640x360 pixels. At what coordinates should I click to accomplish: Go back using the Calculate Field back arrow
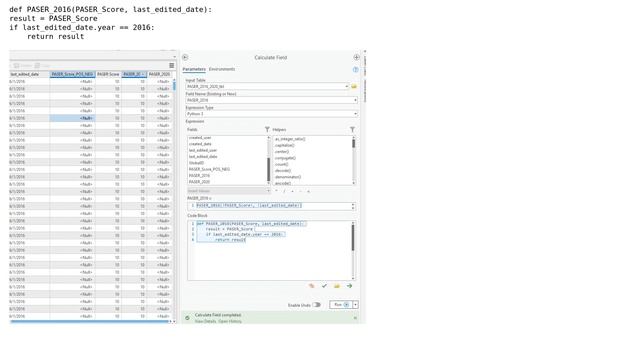[185, 57]
